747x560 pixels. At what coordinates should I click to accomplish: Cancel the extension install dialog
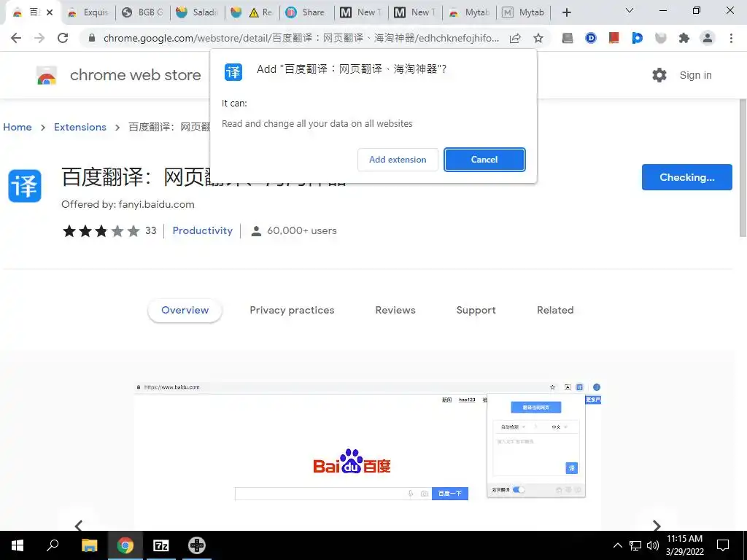(484, 160)
